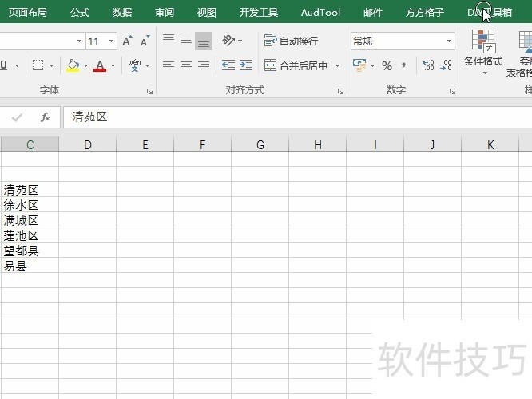Apply yellow fill color
This screenshot has width=532, height=399.
(x=73, y=65)
